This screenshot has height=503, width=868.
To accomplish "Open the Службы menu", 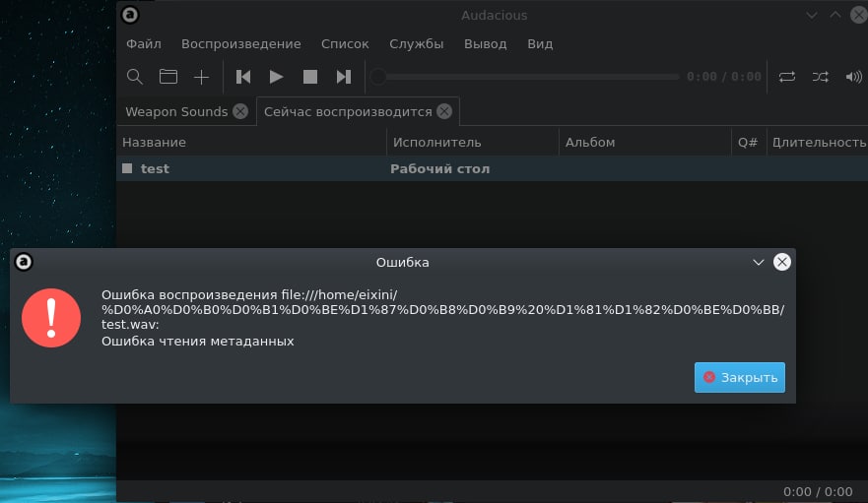I will pyautogui.click(x=417, y=43).
